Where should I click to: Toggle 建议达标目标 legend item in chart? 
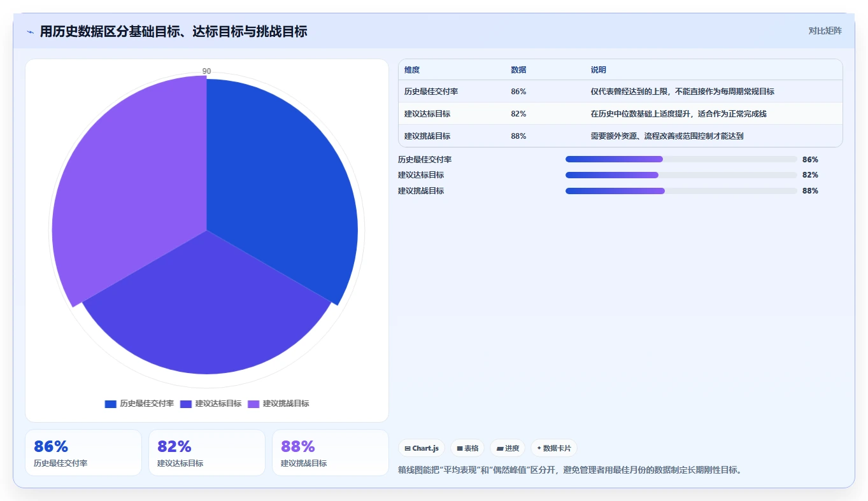pos(211,404)
